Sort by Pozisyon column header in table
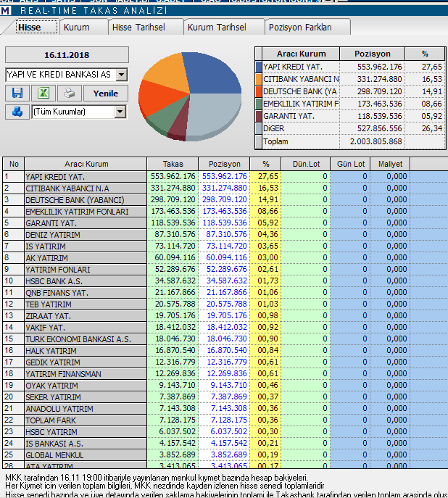448x498 pixels. tap(225, 164)
